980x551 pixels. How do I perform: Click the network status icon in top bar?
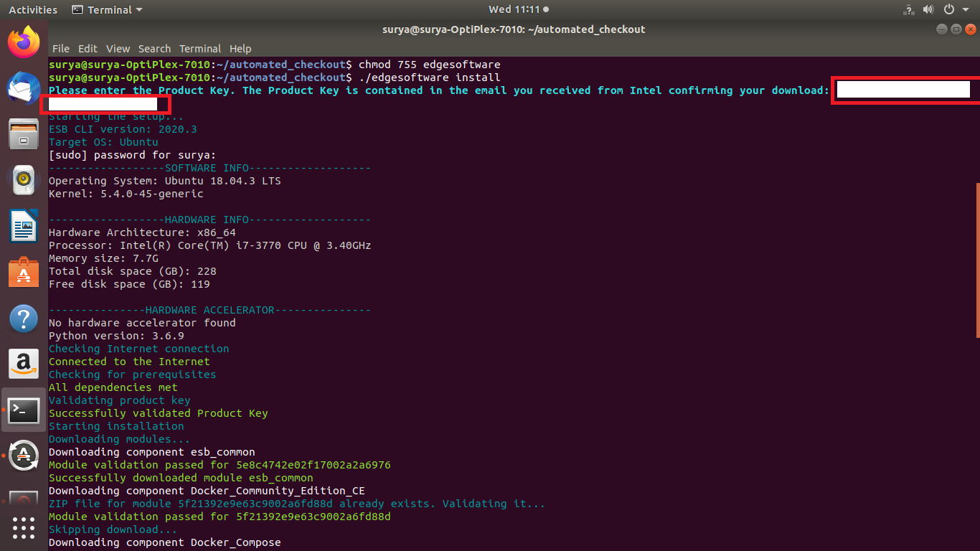908,10
